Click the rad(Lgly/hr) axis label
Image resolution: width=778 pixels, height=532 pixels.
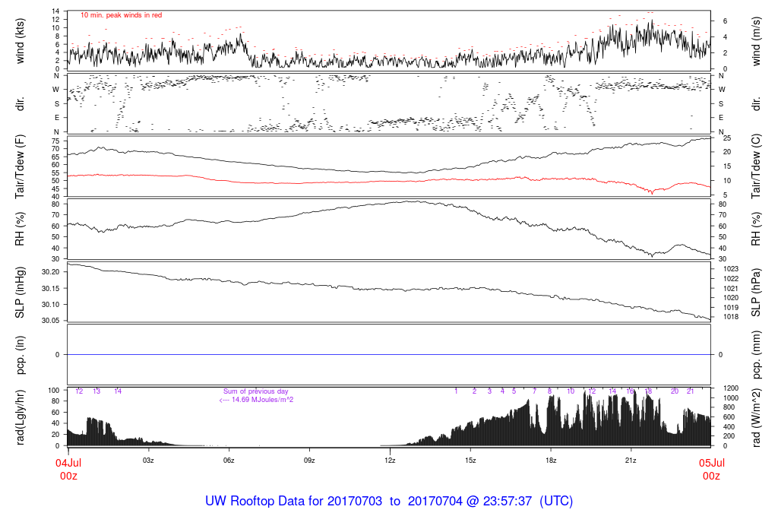point(20,417)
